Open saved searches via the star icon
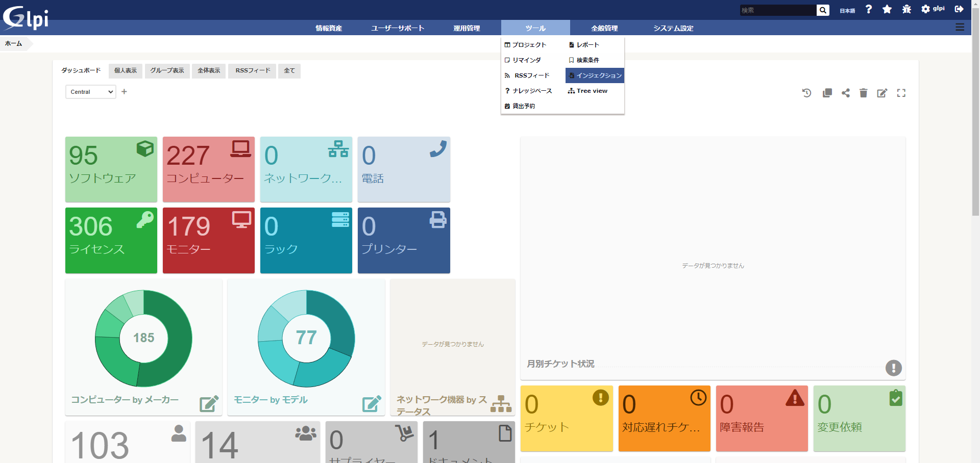This screenshot has width=980, height=463. tap(887, 9)
